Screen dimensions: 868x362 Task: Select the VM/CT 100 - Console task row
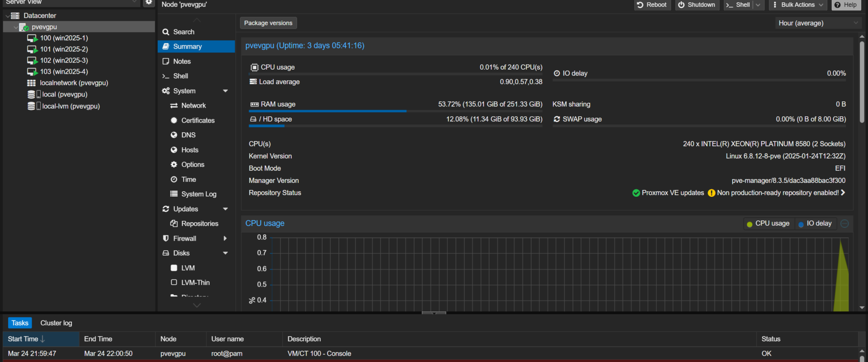coord(430,353)
